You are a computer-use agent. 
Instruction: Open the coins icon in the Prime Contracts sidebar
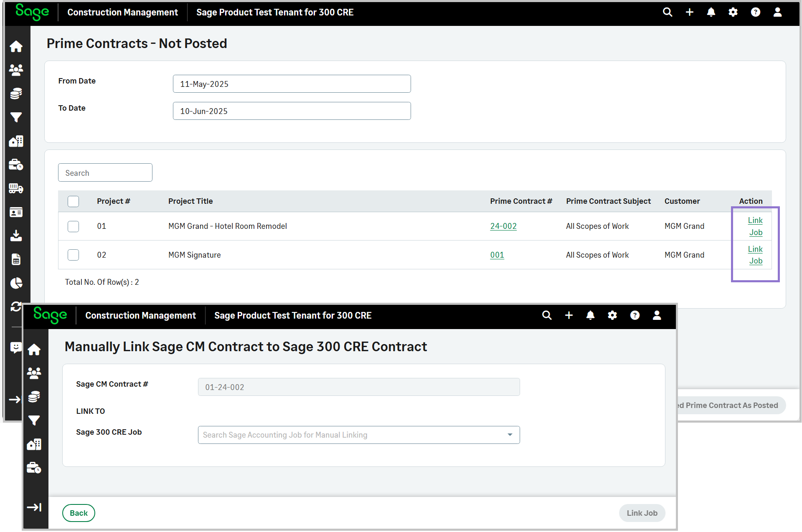point(16,94)
